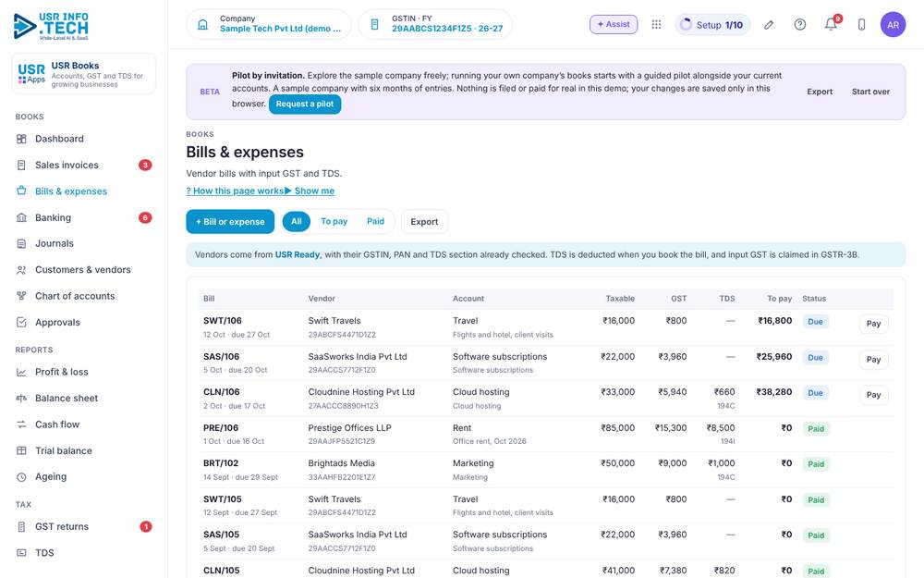Click the Journals sidebar icon
Screen dimensions: 924x578
[x=21, y=243]
